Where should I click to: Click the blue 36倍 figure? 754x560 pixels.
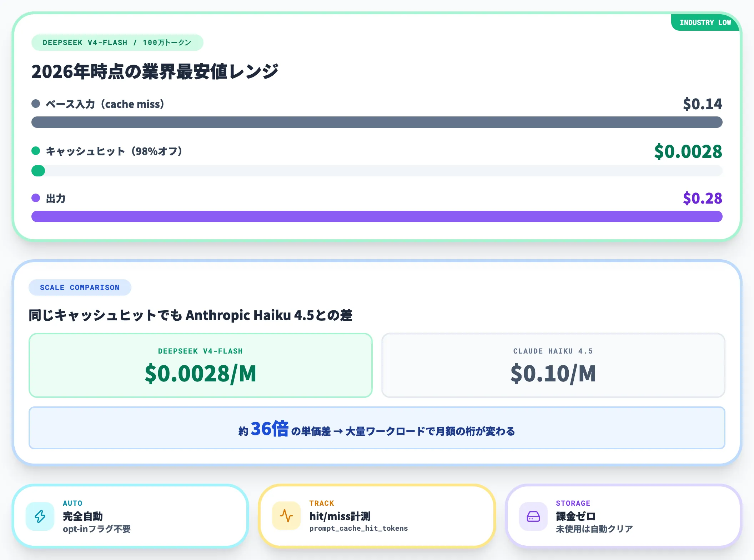270,429
